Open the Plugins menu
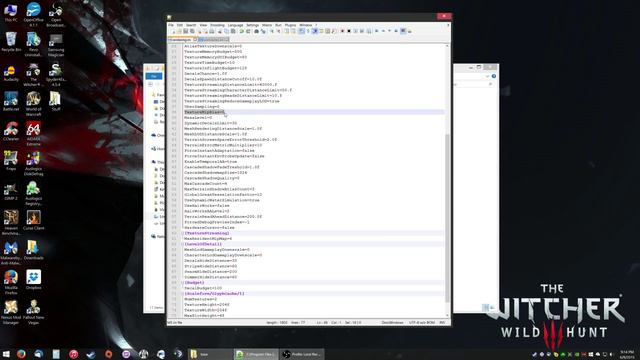 point(290,25)
